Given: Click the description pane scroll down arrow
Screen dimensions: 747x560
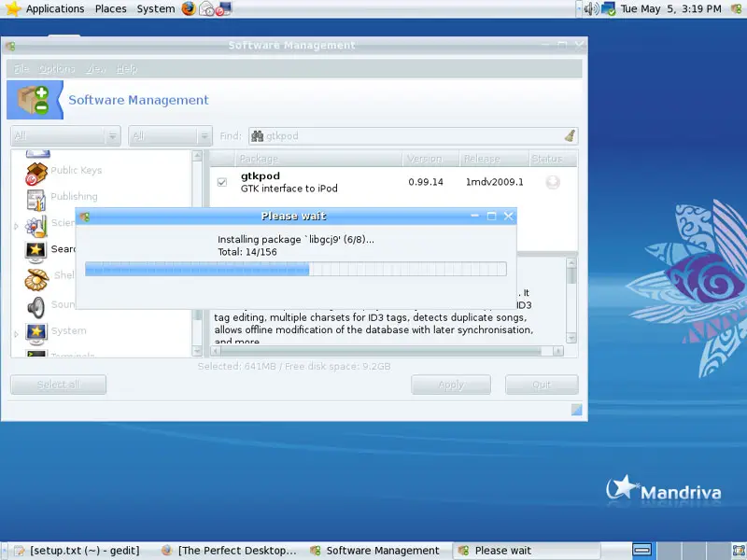Looking at the screenshot, I should pyautogui.click(x=571, y=338).
